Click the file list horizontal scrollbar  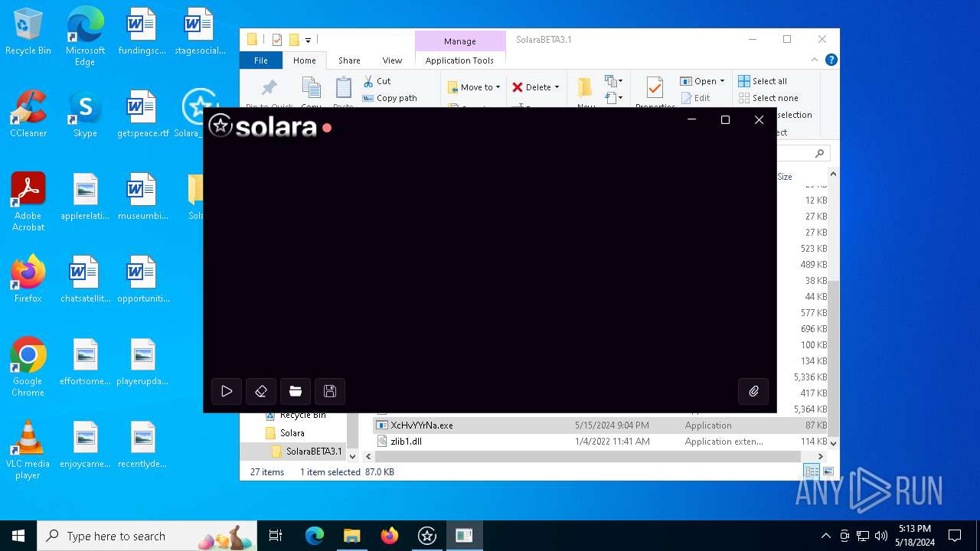tap(588, 456)
